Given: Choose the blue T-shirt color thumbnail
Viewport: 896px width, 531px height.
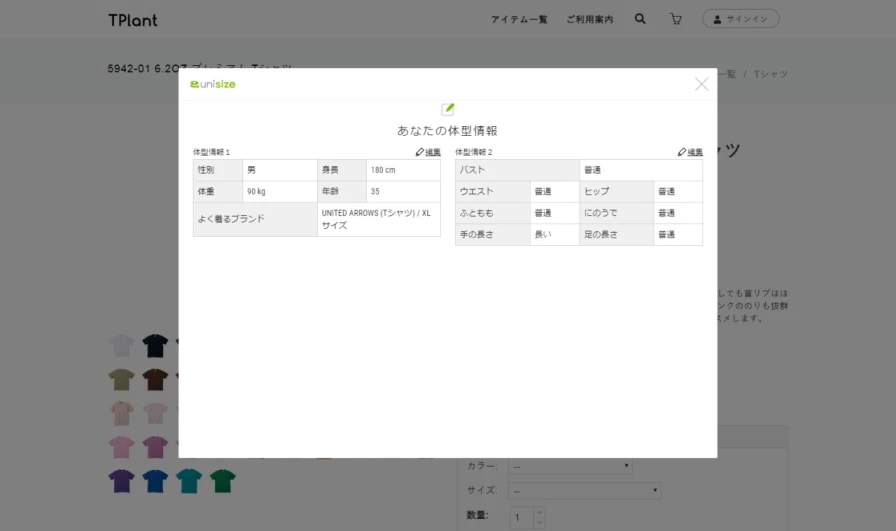Looking at the screenshot, I should pyautogui.click(x=155, y=481).
